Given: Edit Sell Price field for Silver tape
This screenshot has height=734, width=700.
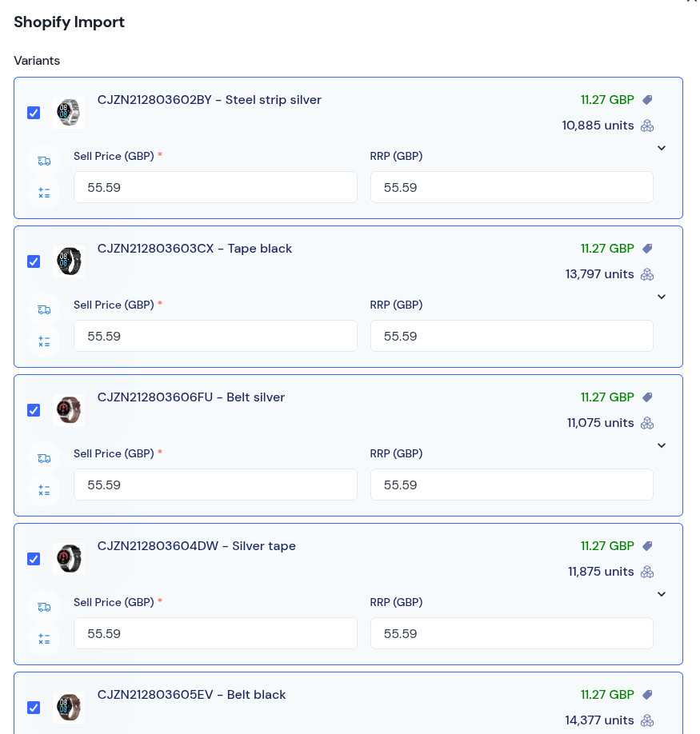Looking at the screenshot, I should (x=215, y=633).
